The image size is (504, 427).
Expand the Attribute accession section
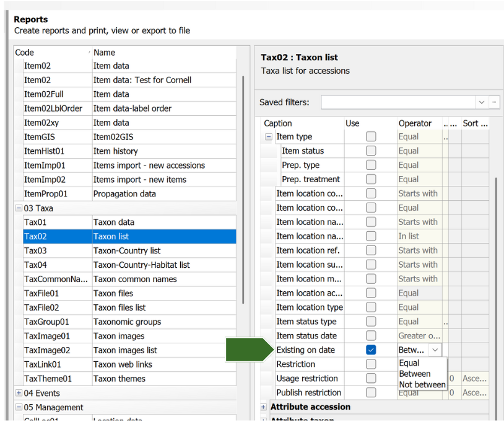[263, 407]
